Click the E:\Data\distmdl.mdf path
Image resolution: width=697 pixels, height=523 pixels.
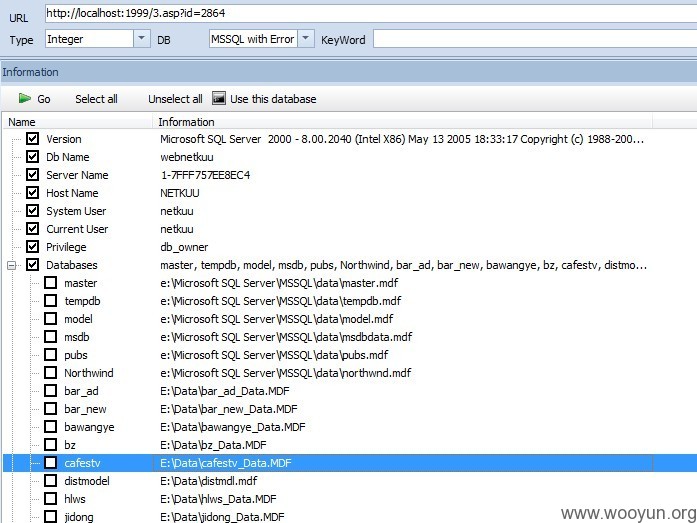(x=208, y=481)
